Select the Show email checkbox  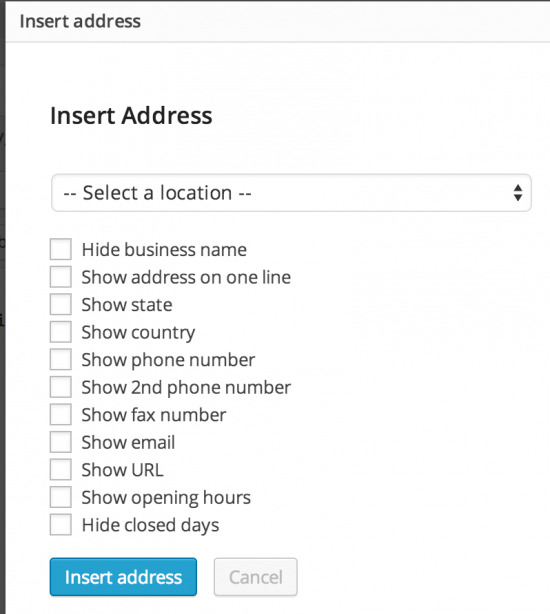(x=61, y=442)
